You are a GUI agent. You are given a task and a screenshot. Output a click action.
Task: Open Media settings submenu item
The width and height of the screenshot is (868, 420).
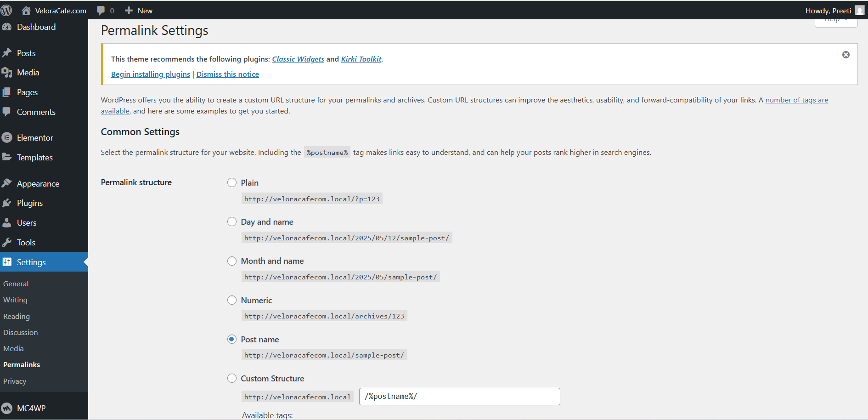point(13,348)
